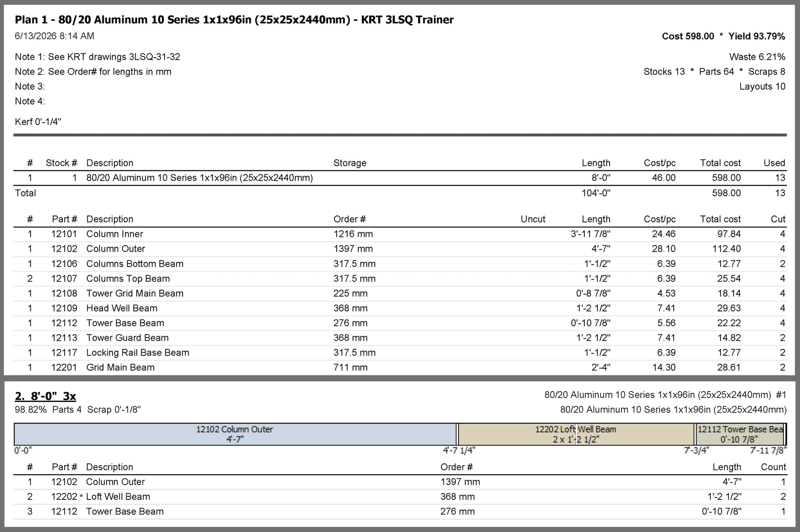
Task: Select the "Columns Bottom Beam" description
Action: point(135,264)
